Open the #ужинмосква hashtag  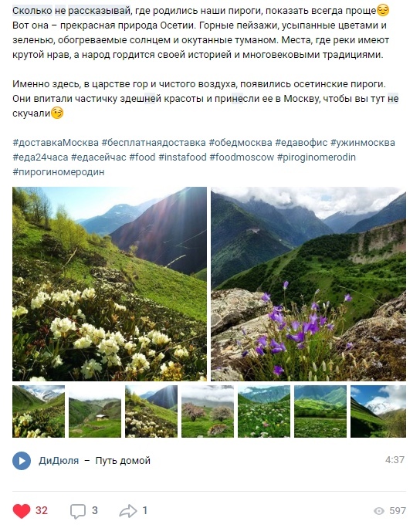click(363, 143)
